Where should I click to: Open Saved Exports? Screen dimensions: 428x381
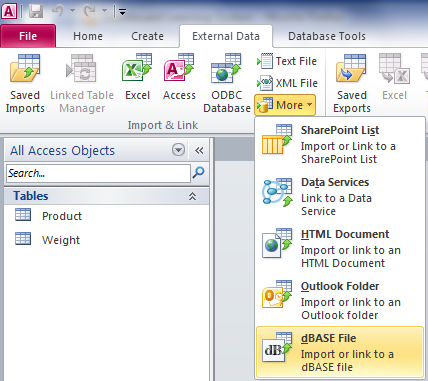352,83
